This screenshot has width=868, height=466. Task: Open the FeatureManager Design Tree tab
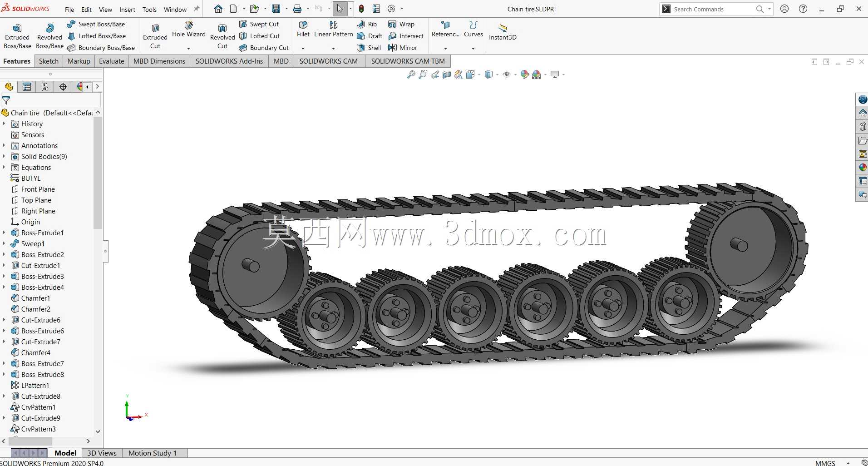(x=9, y=87)
